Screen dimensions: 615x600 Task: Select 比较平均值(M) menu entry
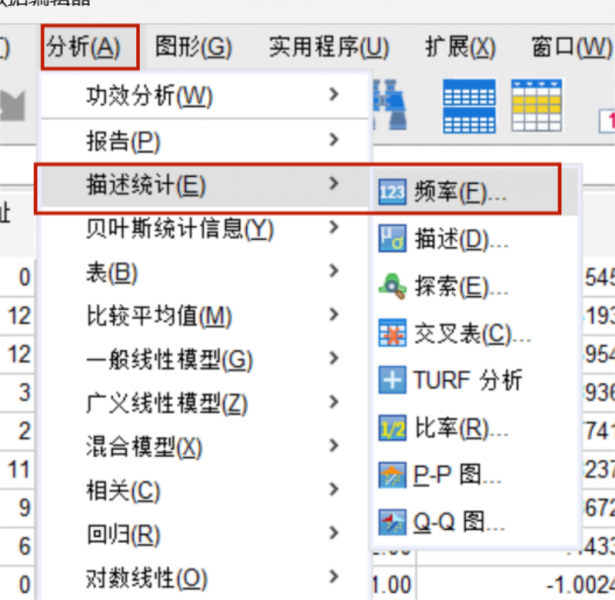click(x=205, y=316)
